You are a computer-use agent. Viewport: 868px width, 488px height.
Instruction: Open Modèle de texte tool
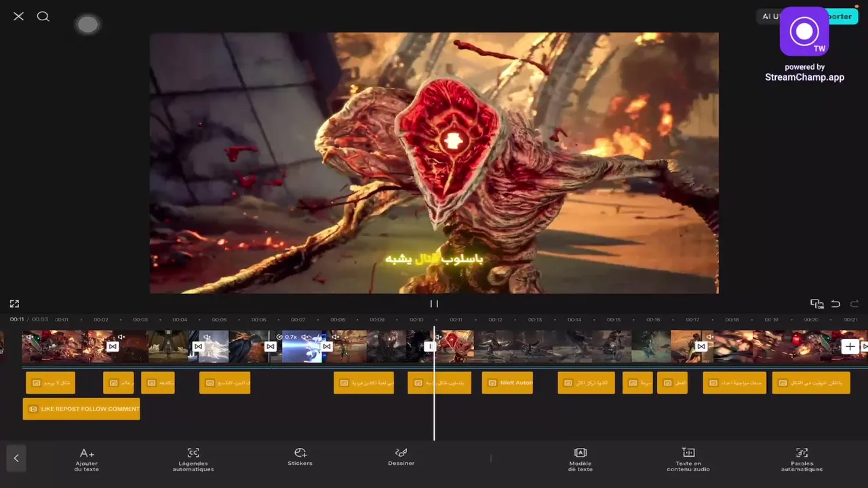[580, 459]
